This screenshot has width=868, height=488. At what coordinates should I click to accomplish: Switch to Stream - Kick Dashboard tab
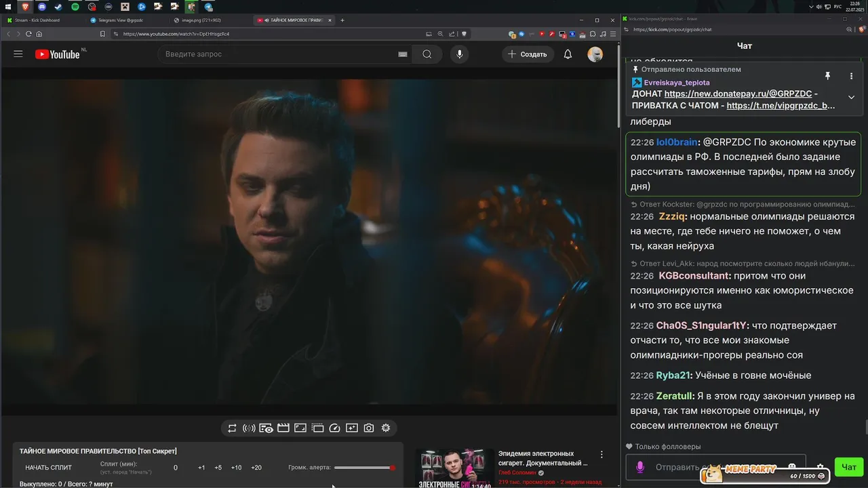pos(44,20)
